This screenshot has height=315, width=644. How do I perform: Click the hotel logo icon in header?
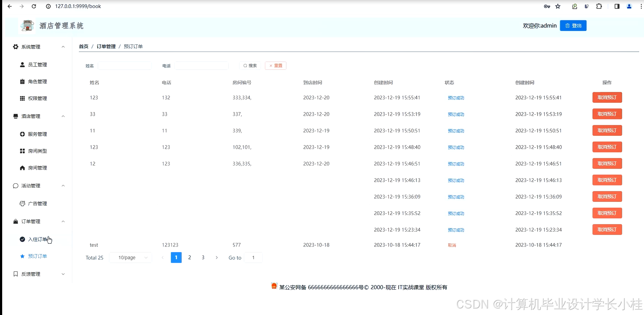(x=27, y=25)
